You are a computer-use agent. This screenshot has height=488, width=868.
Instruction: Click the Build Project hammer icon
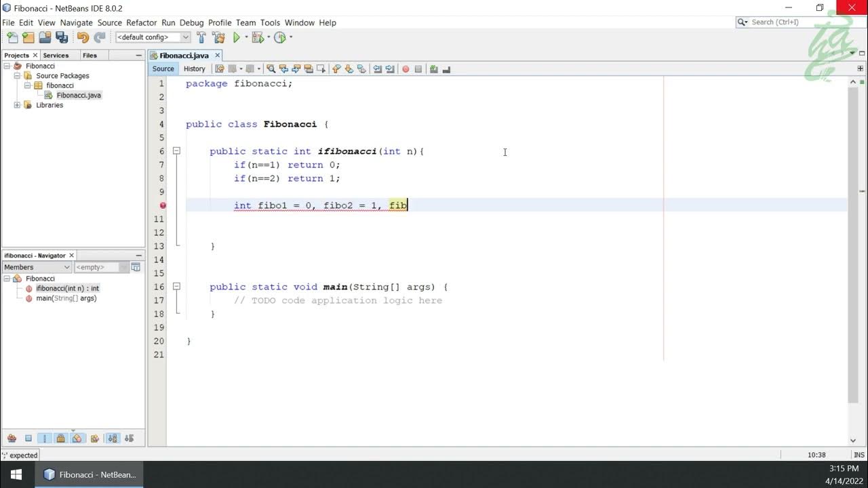click(201, 37)
